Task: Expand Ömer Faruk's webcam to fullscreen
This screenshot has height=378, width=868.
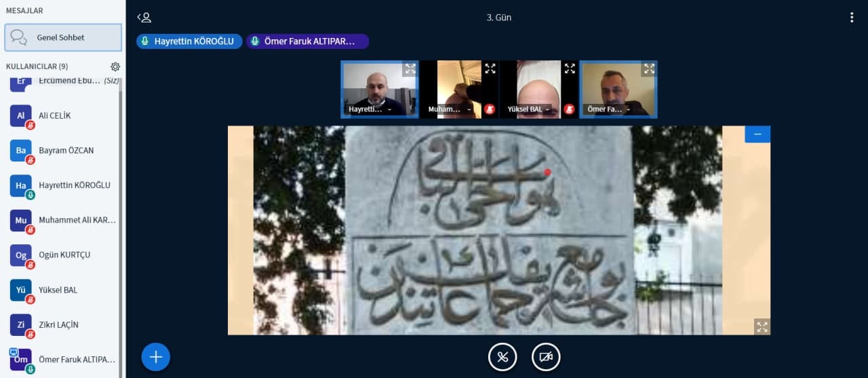Action: pos(649,69)
